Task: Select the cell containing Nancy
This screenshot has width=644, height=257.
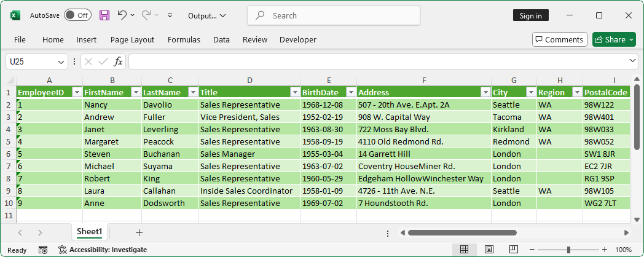Action: click(x=112, y=105)
